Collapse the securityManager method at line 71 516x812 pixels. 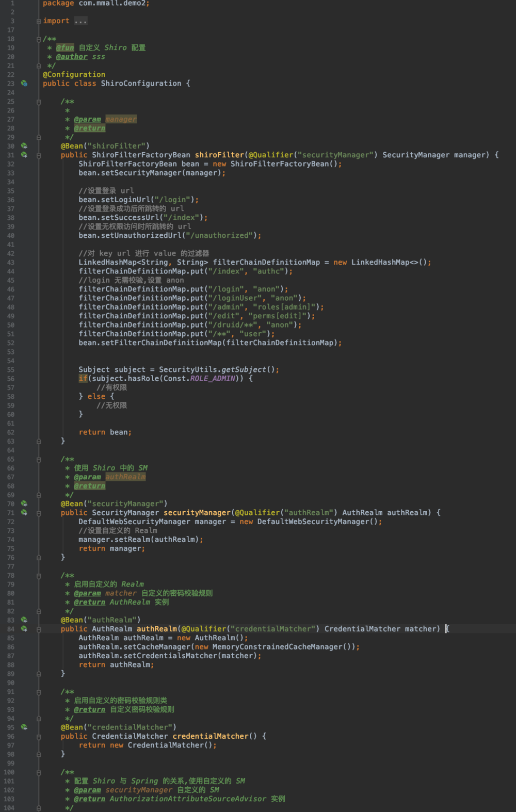click(x=39, y=513)
